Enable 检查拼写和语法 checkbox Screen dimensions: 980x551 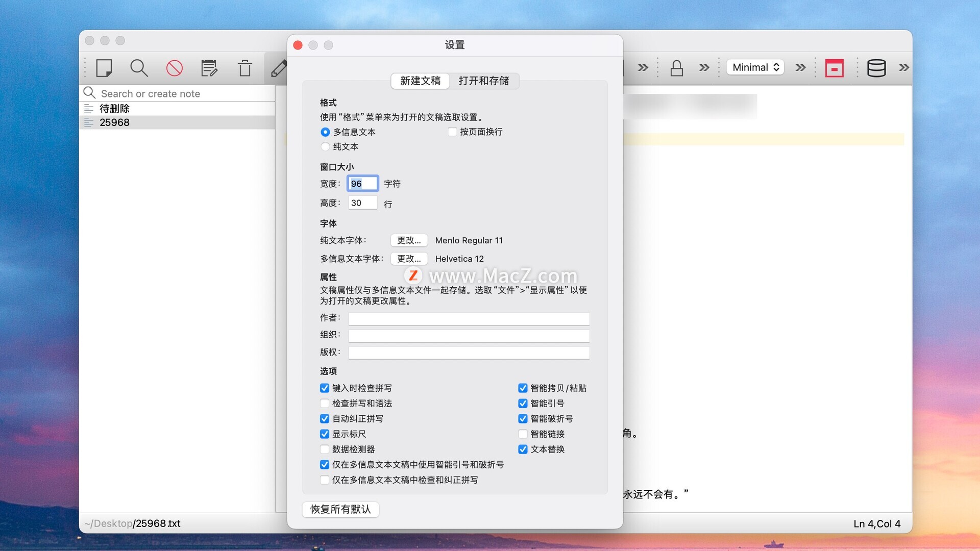[325, 404]
